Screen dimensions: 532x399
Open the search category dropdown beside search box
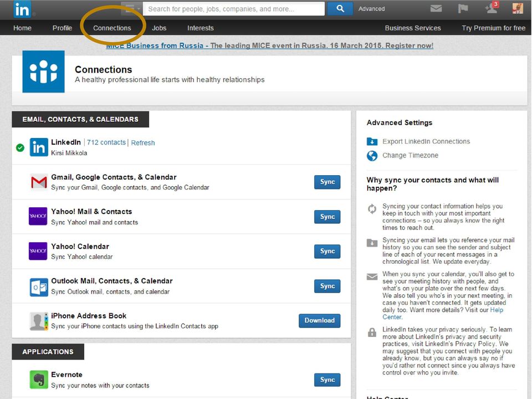click(x=132, y=9)
